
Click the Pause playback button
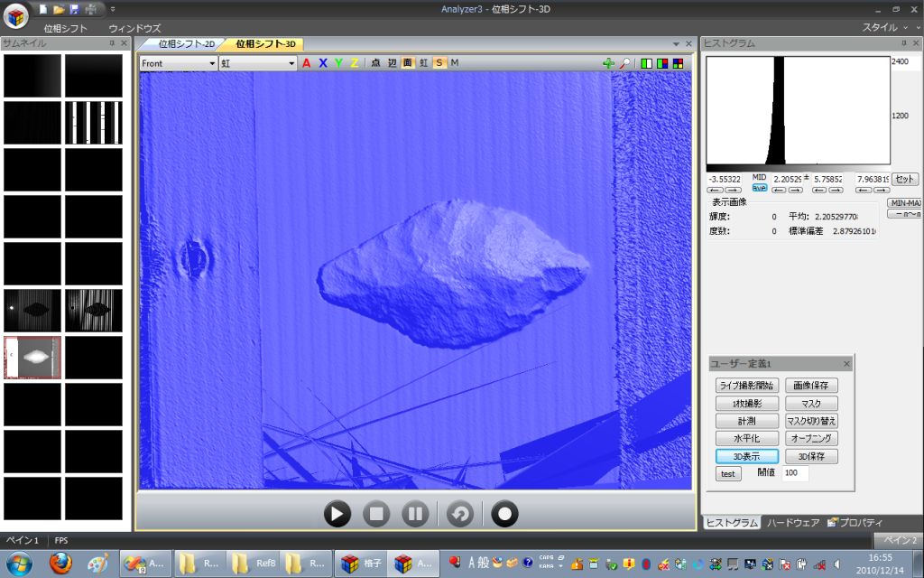coord(415,514)
